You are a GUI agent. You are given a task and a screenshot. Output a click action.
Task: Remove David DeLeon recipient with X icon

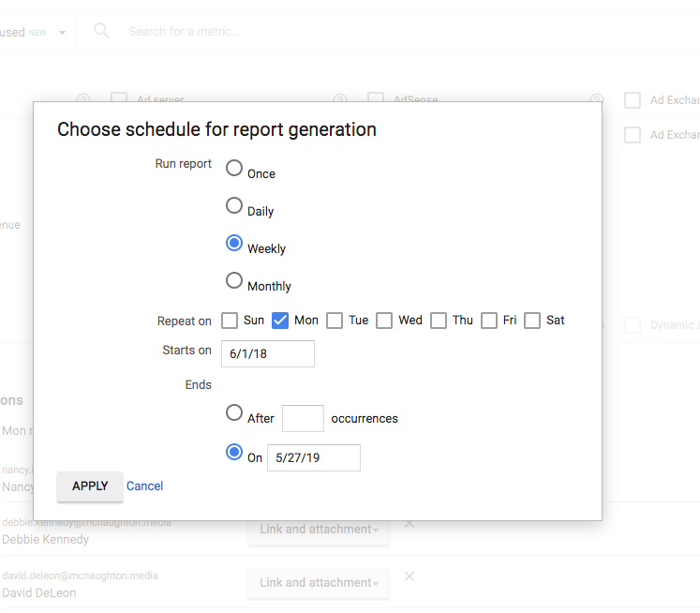tap(410, 577)
